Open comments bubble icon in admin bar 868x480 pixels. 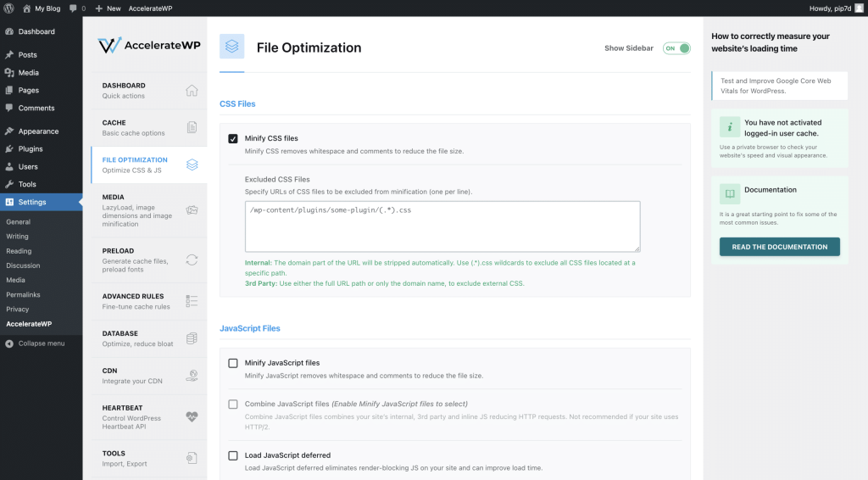(x=73, y=8)
